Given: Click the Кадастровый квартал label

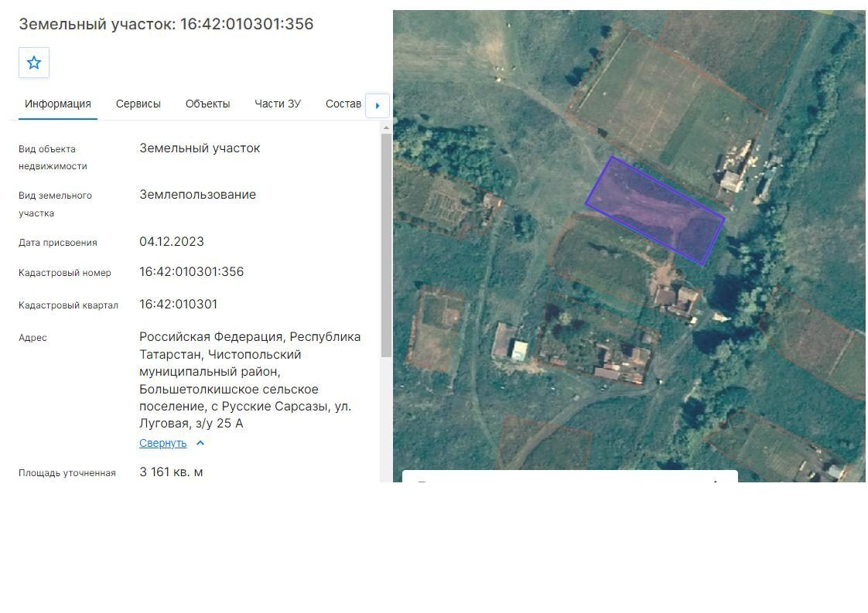Looking at the screenshot, I should pos(68,305).
